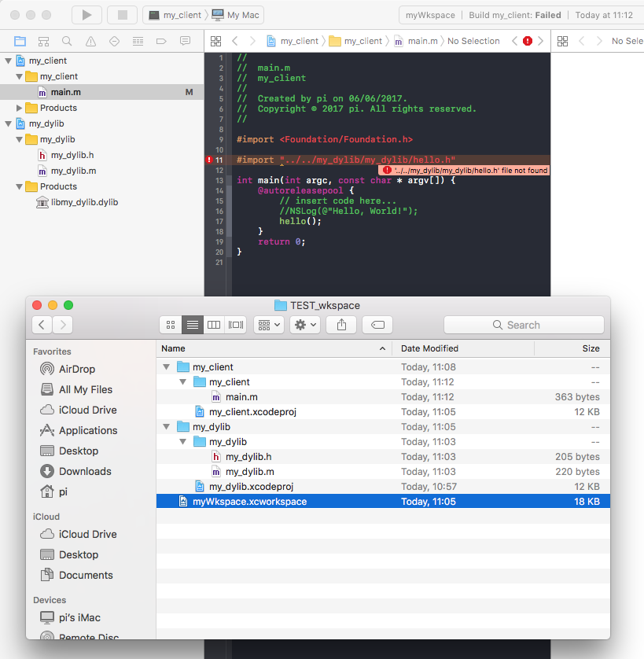The width and height of the screenshot is (644, 659).
Task: Click the Finder edit tags button
Action: (x=377, y=325)
